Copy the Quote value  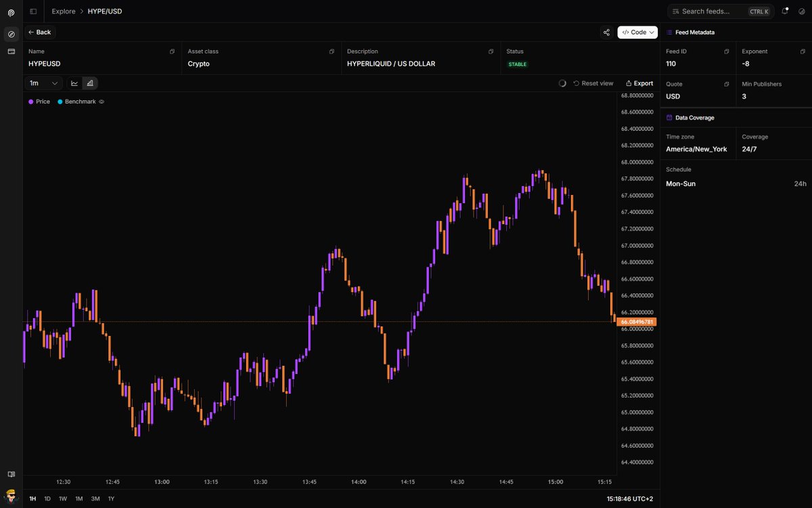(x=727, y=84)
